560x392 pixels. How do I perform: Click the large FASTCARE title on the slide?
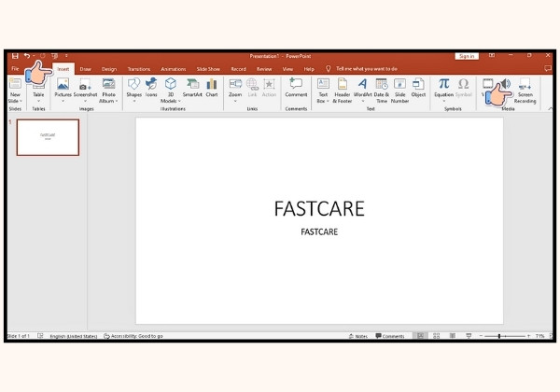(x=319, y=209)
